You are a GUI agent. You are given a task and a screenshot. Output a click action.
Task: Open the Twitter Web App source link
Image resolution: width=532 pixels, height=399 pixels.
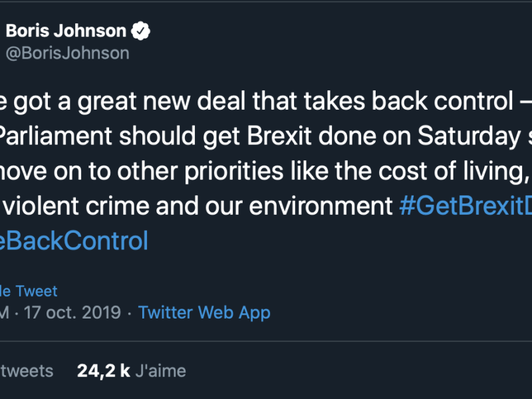[x=204, y=313]
